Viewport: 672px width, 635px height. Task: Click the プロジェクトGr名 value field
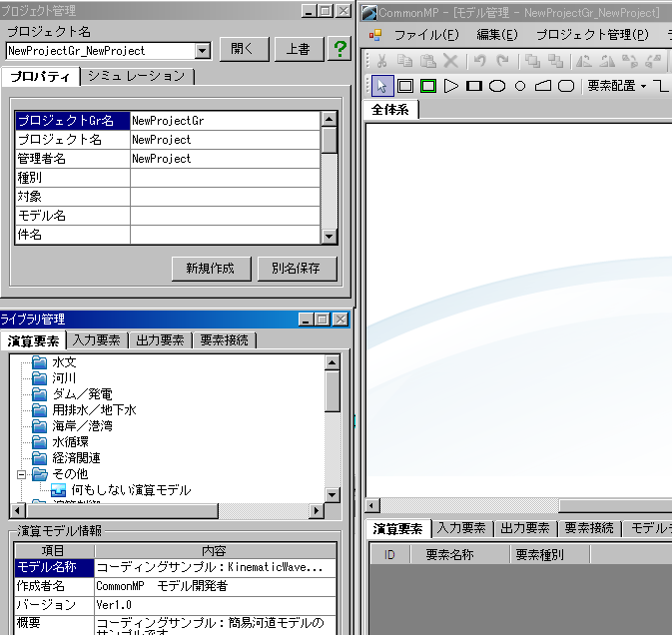tap(225, 121)
